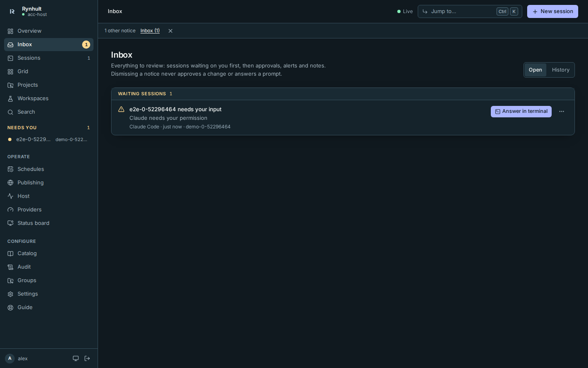Viewport: 588px width, 368px height.
Task: Start a New session
Action: [552, 11]
